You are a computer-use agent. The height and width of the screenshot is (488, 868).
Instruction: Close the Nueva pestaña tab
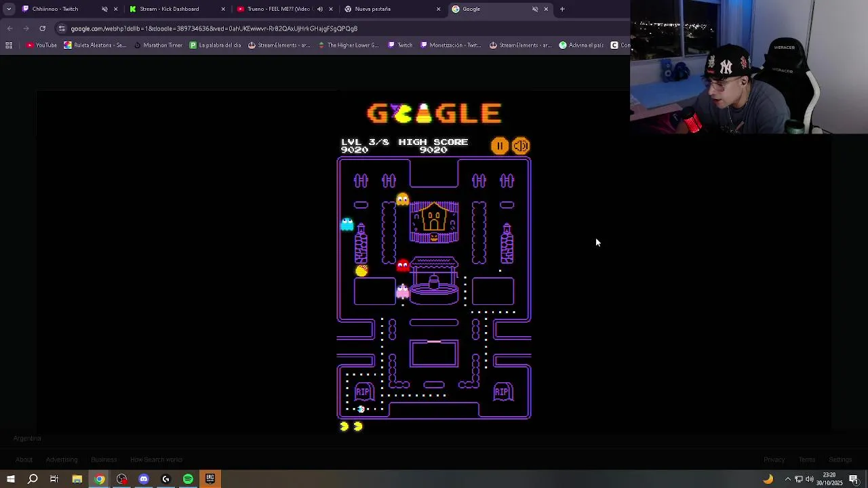coord(438,9)
